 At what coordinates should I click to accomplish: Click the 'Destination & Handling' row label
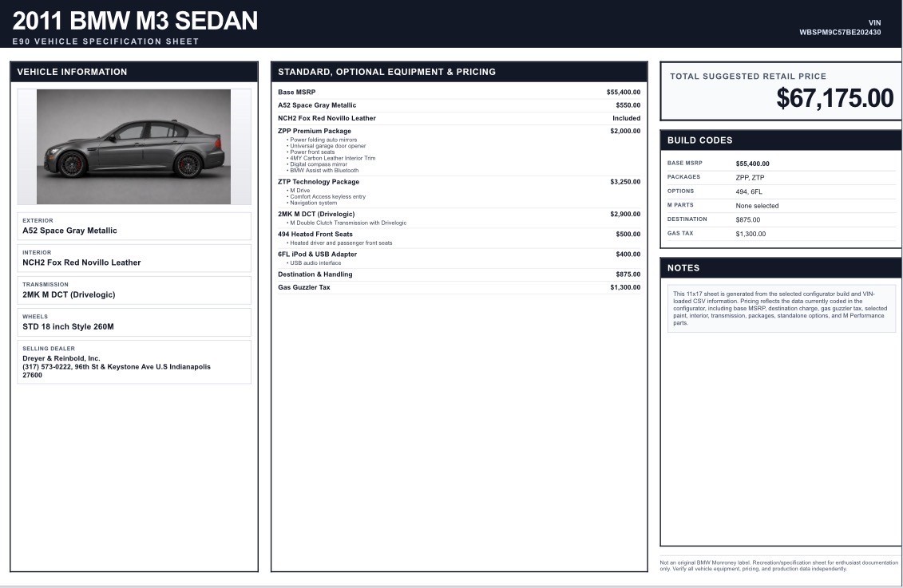point(315,274)
